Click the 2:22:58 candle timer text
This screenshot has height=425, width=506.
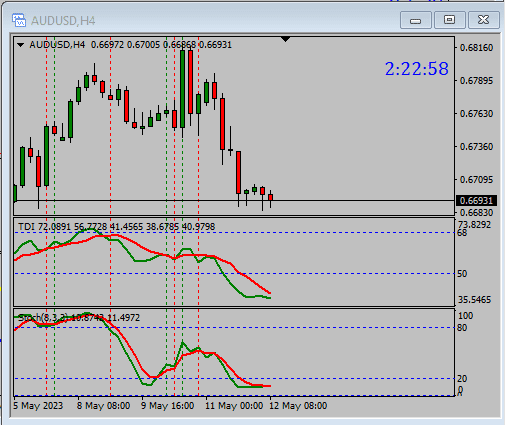tap(417, 69)
